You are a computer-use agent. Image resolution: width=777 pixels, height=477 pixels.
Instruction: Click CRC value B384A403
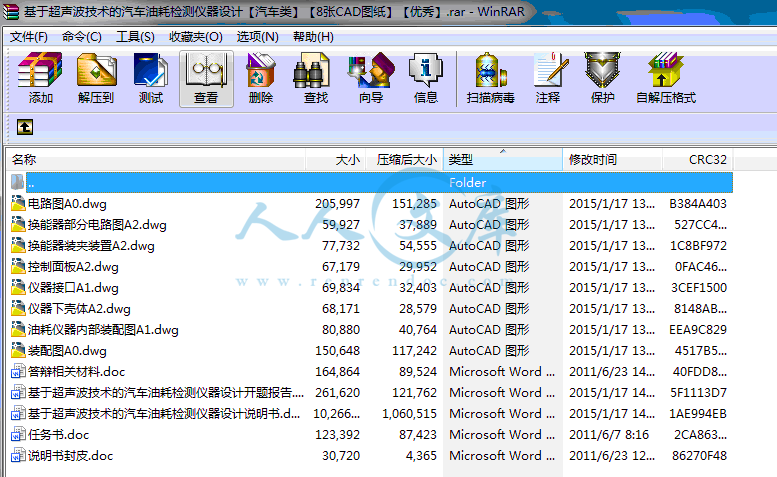point(698,204)
